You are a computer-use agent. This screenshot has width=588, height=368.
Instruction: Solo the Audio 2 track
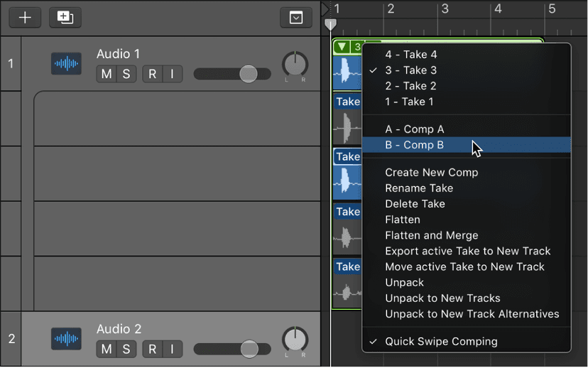tap(126, 349)
